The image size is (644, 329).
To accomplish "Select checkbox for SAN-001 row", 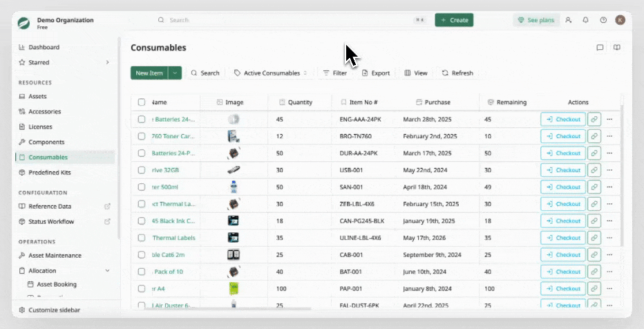I will 141,187.
